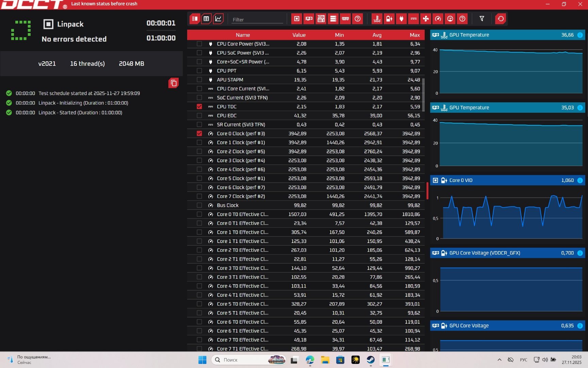Image resolution: width=588 pixels, height=368 pixels.
Task: Check the APU STAPM row checkbox
Action: click(199, 80)
